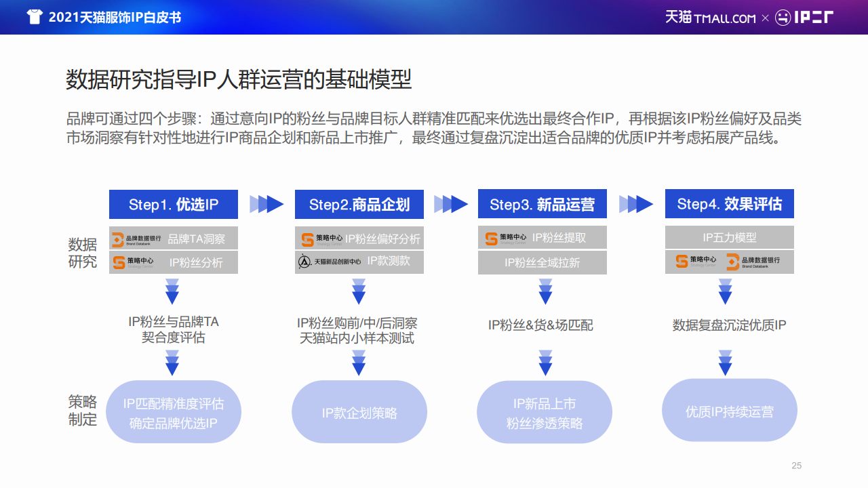Click the 策略中心 logo beside IP粉丝分析
The image size is (868, 488).
(x=133, y=262)
